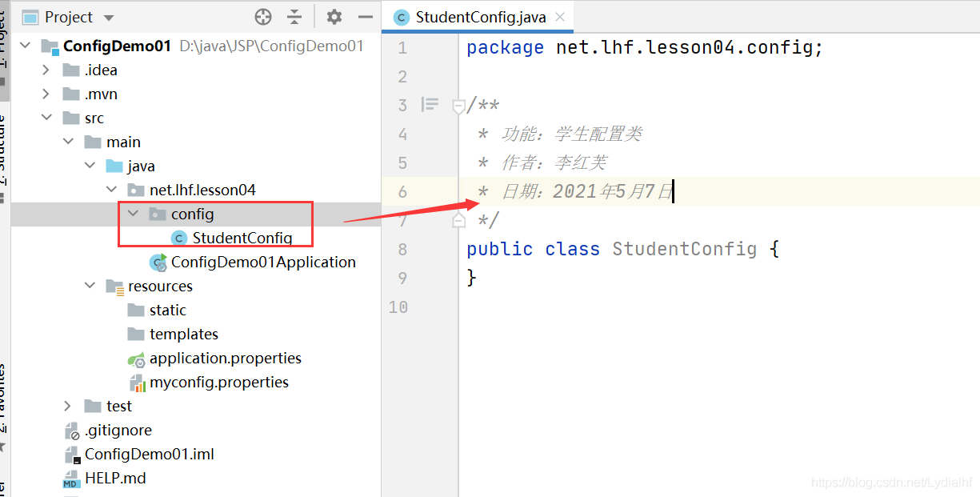This screenshot has width=980, height=497.
Task: Click the locate/select opened file target icon
Action: click(263, 17)
